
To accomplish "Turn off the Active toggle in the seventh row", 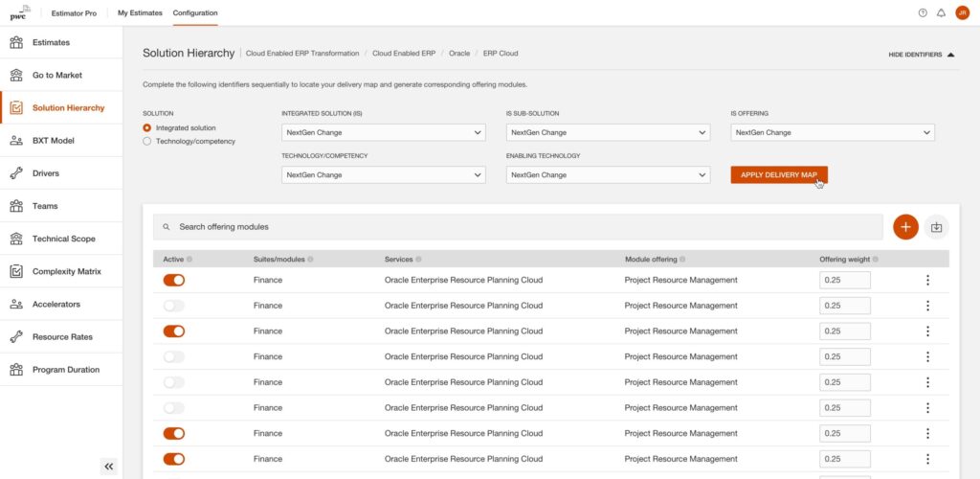I will (174, 433).
